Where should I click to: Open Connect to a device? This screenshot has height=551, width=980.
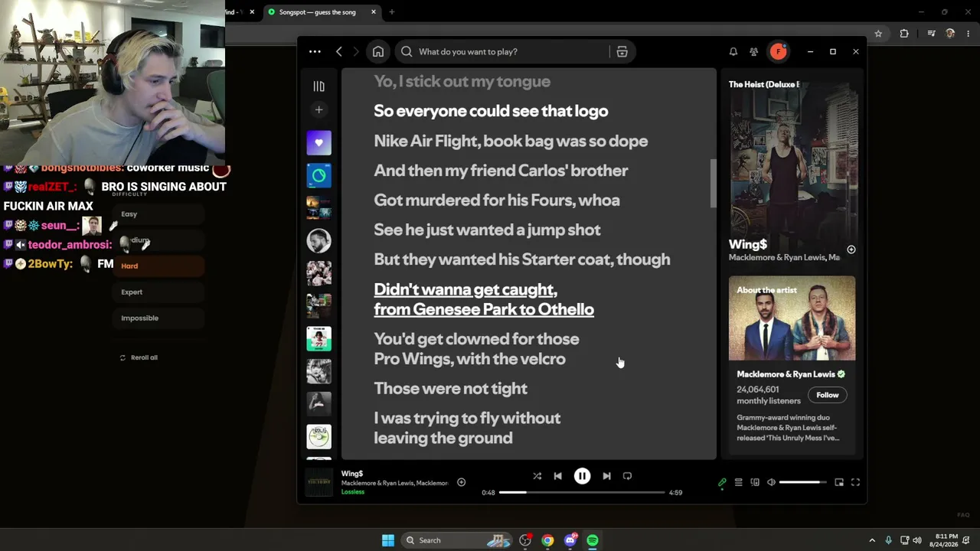coord(755,482)
